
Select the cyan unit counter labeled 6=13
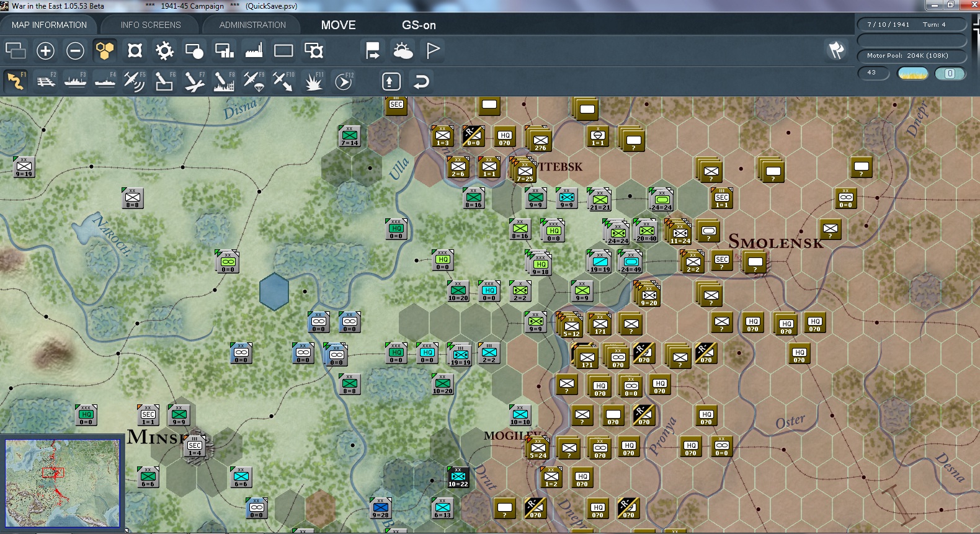click(442, 508)
